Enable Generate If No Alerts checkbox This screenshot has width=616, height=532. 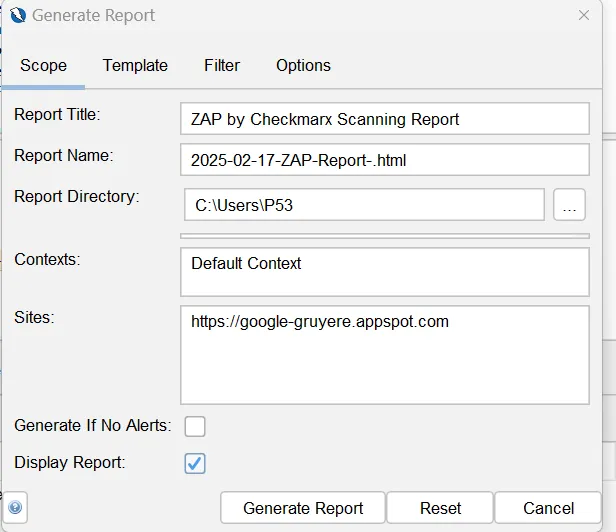(x=195, y=426)
